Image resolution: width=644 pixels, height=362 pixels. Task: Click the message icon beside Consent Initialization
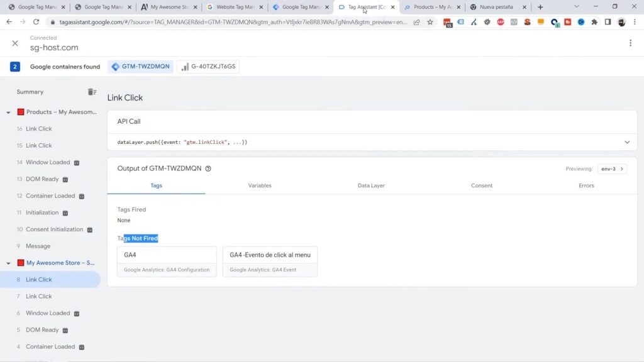pyautogui.click(x=89, y=230)
